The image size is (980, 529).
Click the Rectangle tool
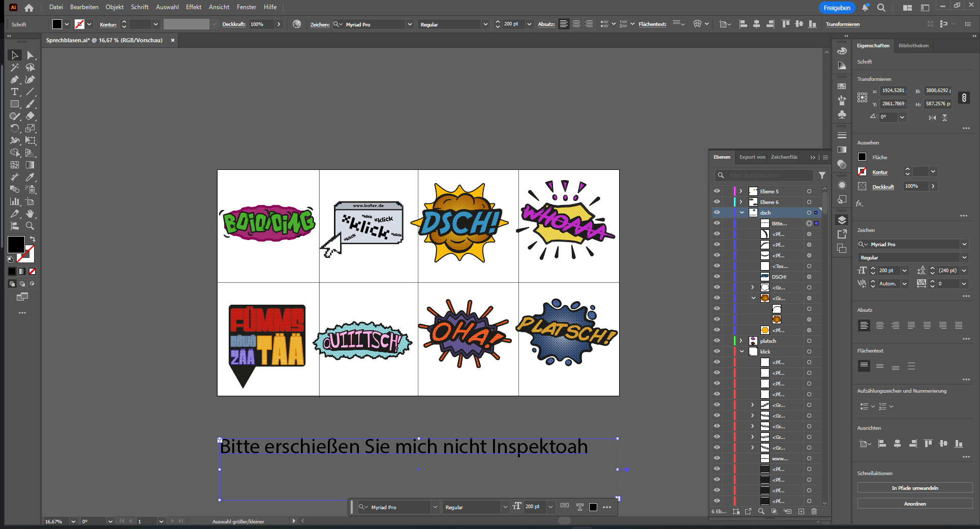pyautogui.click(x=15, y=104)
